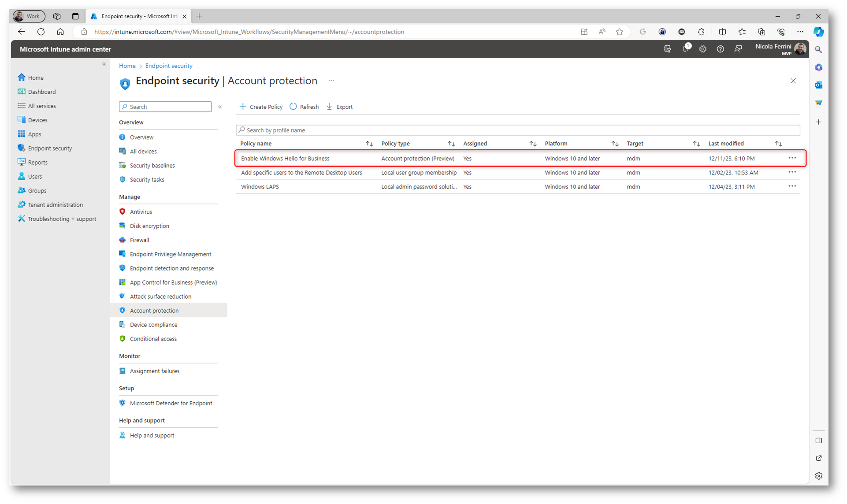This screenshot has height=504, width=847.
Task: Open Conditional access menu item
Action: coord(153,339)
